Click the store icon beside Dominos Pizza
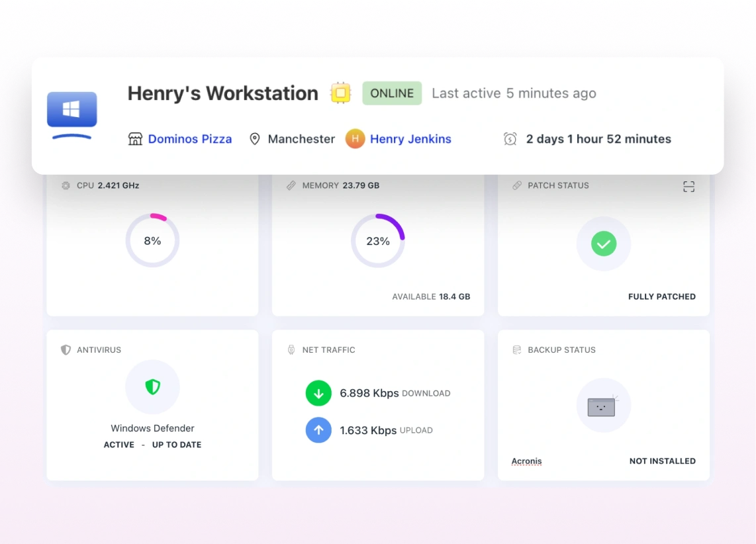 (x=135, y=139)
